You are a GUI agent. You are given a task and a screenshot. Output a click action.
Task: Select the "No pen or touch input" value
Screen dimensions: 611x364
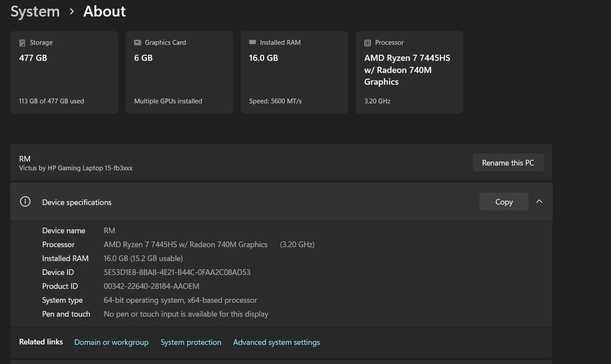[x=186, y=314]
